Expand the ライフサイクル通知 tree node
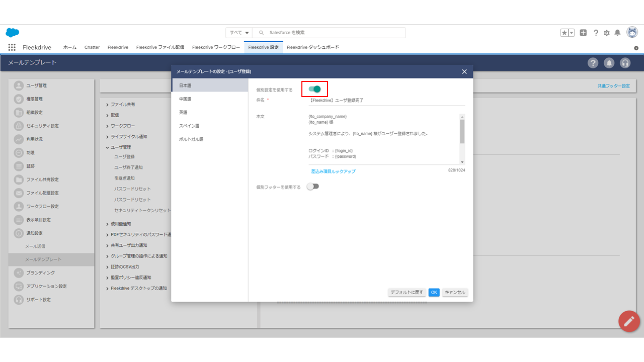644x362 pixels. [x=107, y=137]
